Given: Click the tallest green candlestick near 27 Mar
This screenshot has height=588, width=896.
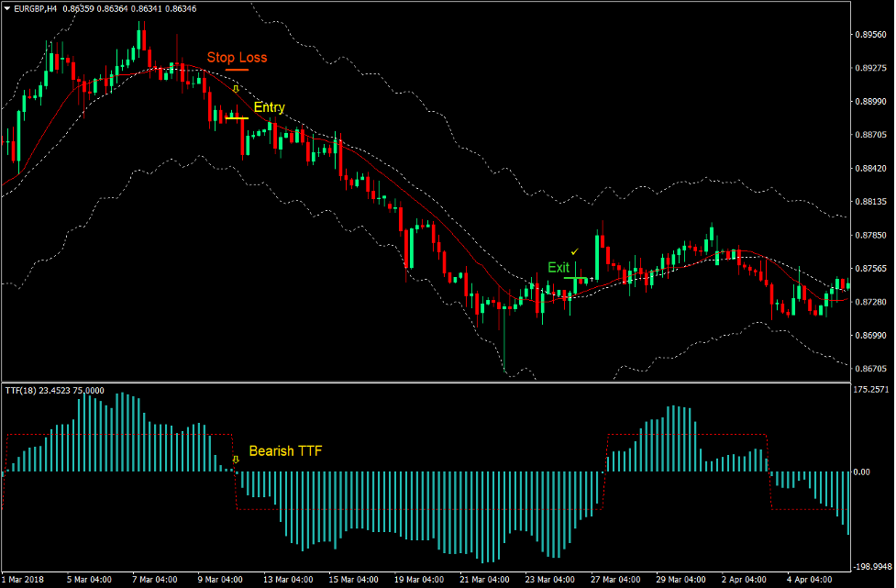Looking at the screenshot, I should coord(597,257).
